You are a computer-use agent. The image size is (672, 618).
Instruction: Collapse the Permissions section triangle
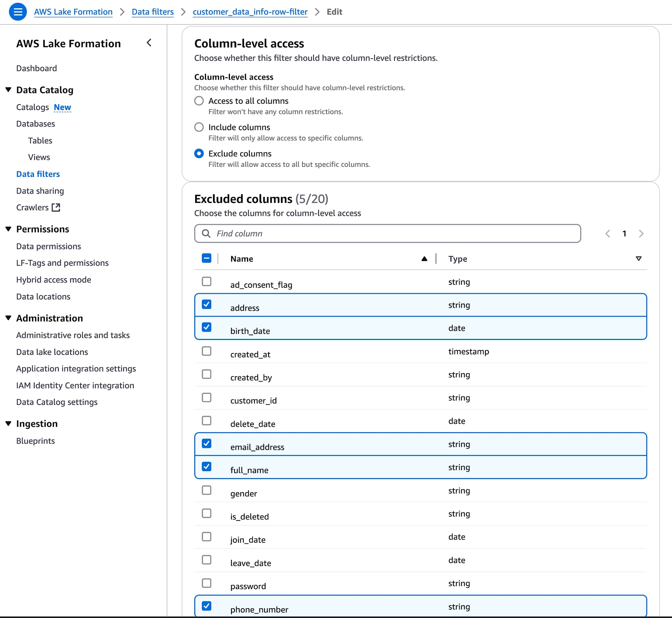(x=8, y=229)
